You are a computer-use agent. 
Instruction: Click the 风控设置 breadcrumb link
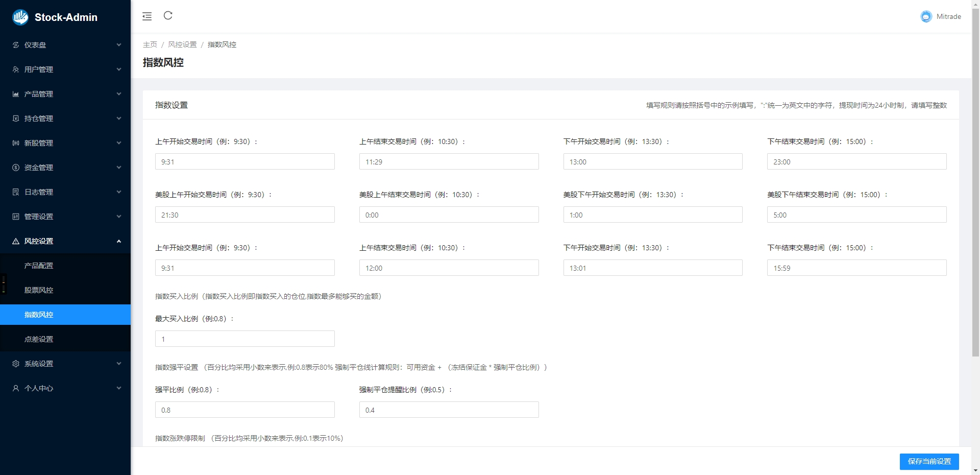tap(182, 44)
